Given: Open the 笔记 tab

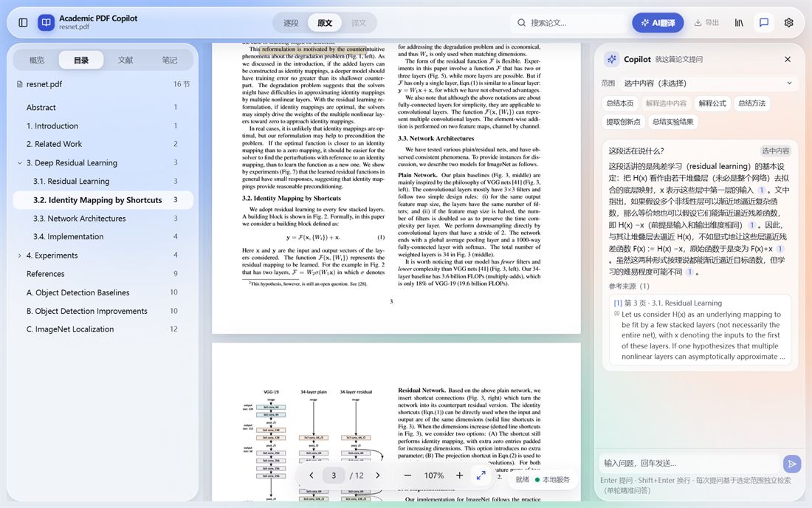Looking at the screenshot, I should point(169,60).
